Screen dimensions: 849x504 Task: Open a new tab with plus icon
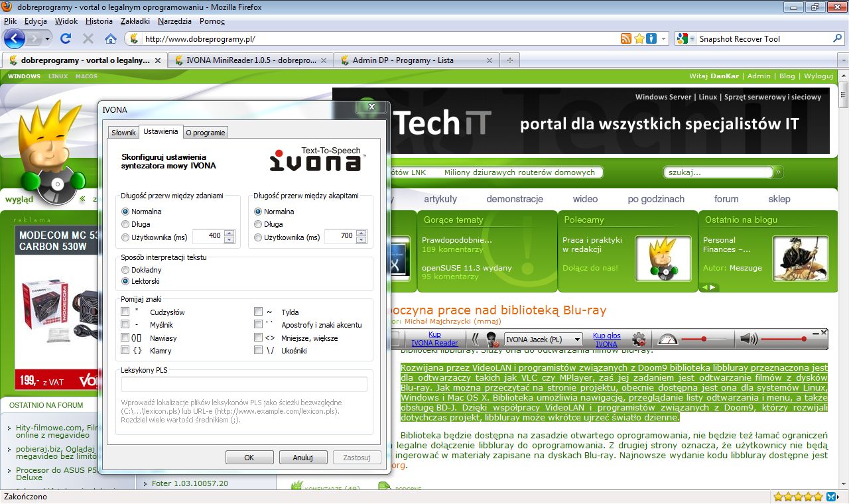(510, 60)
